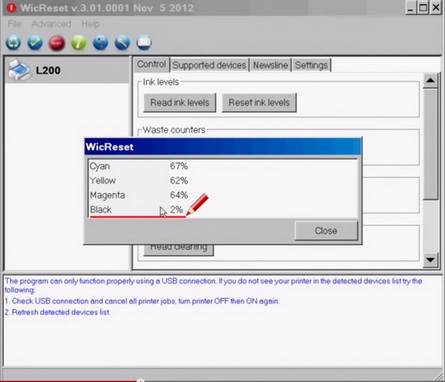The width and height of the screenshot is (445, 382).
Task: Open the Help menu
Action: click(90, 24)
